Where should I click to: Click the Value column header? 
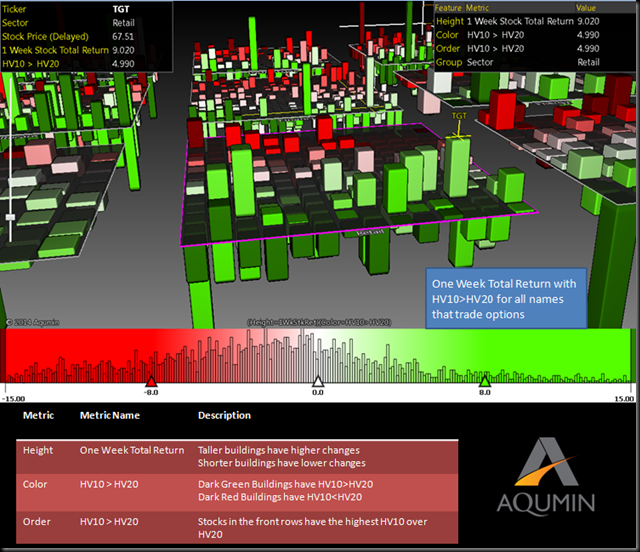(586, 8)
